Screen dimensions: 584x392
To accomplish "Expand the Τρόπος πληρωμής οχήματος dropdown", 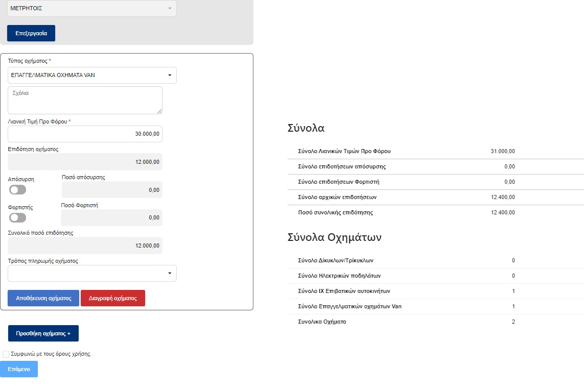I will 92,274.
